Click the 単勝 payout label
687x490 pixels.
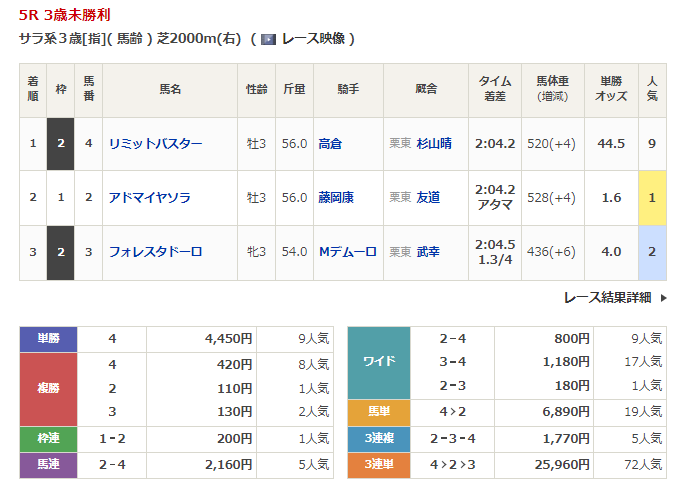48,339
